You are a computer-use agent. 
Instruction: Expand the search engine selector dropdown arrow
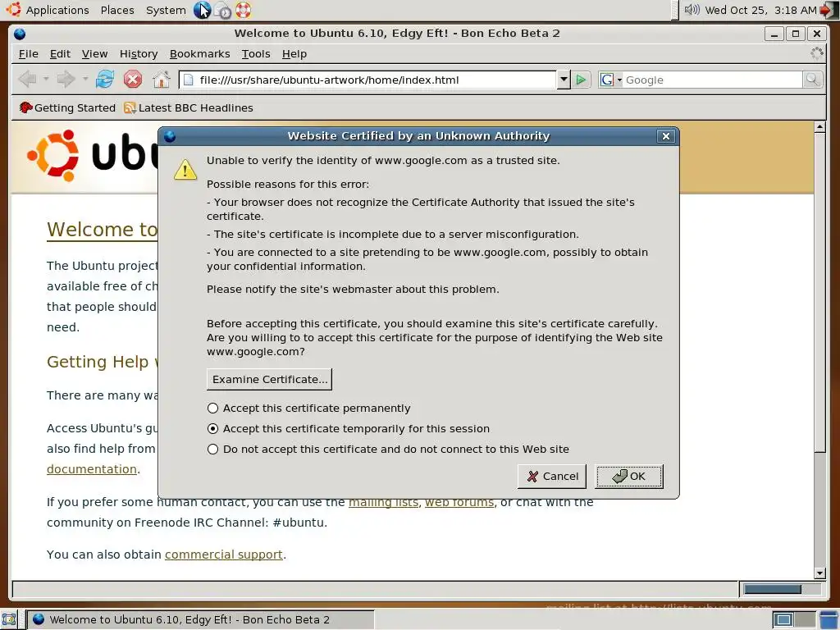click(x=619, y=80)
